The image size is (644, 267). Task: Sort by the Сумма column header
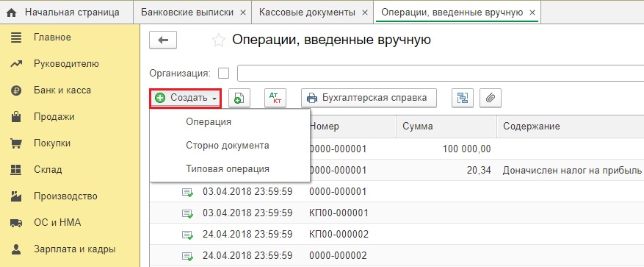click(446, 127)
